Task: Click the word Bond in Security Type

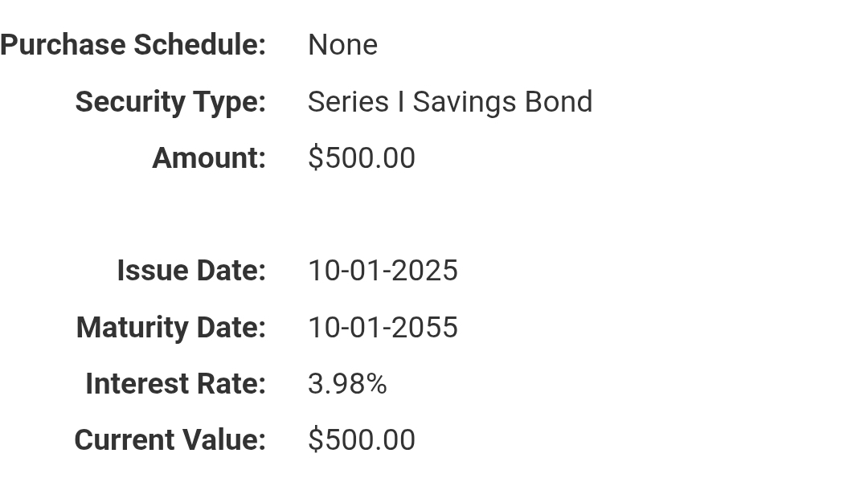Action: (559, 102)
